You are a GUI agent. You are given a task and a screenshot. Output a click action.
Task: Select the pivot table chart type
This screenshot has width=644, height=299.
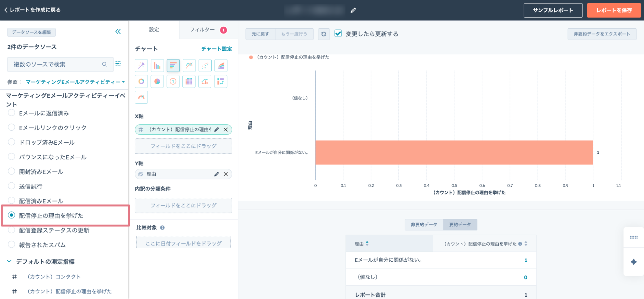point(221,81)
